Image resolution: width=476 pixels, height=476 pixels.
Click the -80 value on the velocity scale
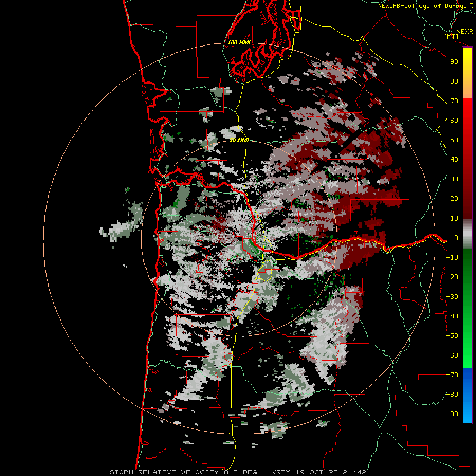tap(452, 395)
